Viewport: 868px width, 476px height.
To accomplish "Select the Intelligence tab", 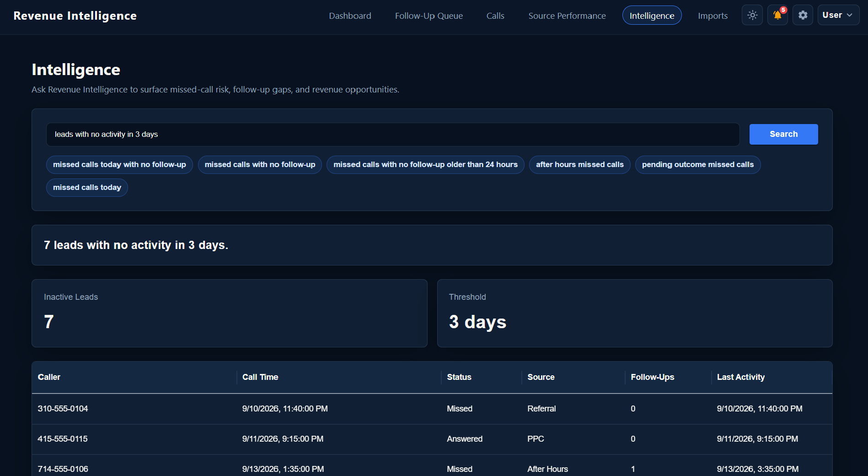I will [652, 16].
